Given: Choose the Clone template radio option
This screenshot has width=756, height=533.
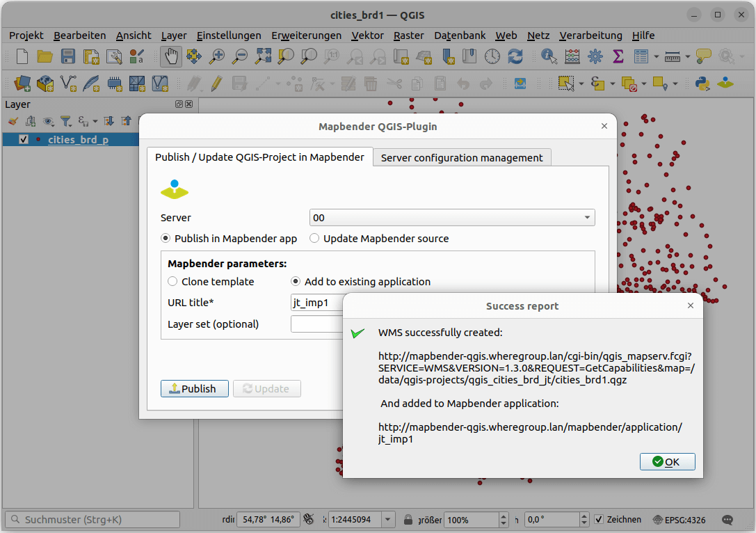Looking at the screenshot, I should click(173, 282).
